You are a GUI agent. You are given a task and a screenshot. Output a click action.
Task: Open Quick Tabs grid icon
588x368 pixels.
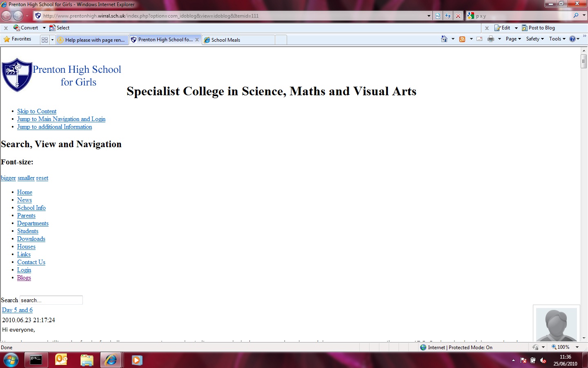coord(45,40)
